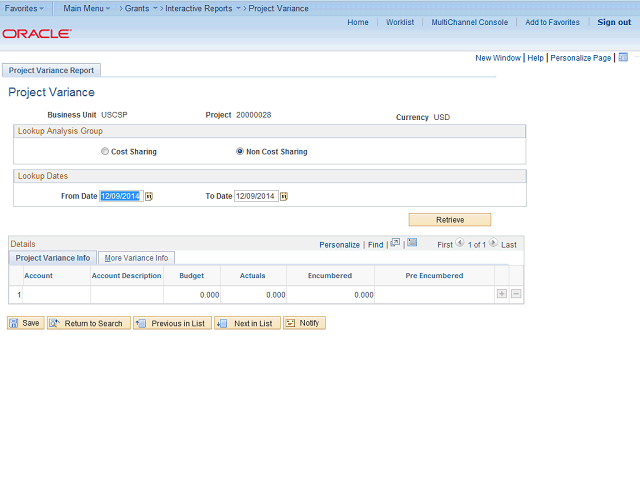Click Next in List button

[x=247, y=323]
